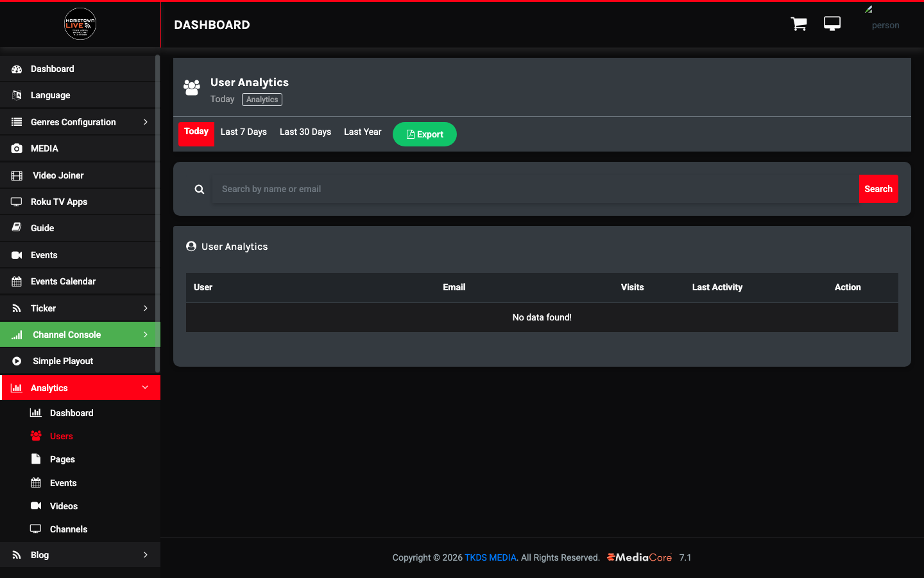Expand the Ticker menu chevron
Screen dimensions: 924x578
146,308
